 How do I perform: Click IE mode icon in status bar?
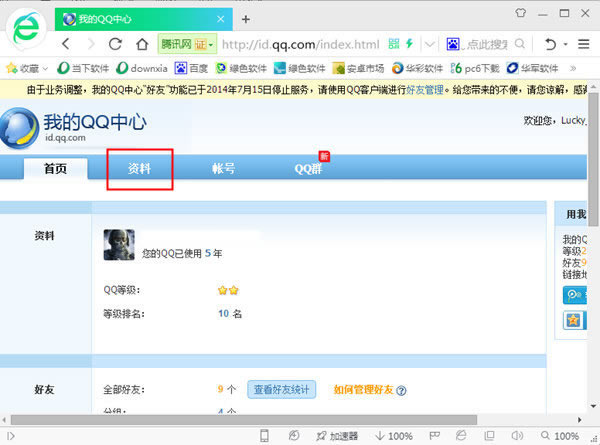tap(461, 435)
